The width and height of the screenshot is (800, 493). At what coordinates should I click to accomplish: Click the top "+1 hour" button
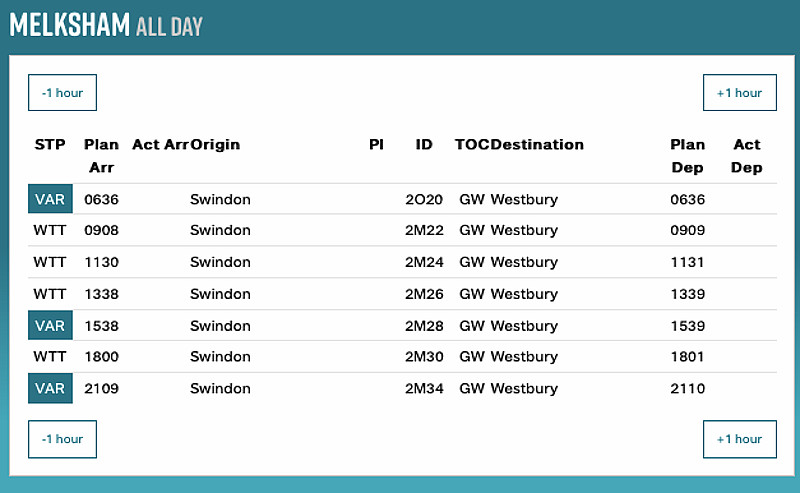point(739,93)
